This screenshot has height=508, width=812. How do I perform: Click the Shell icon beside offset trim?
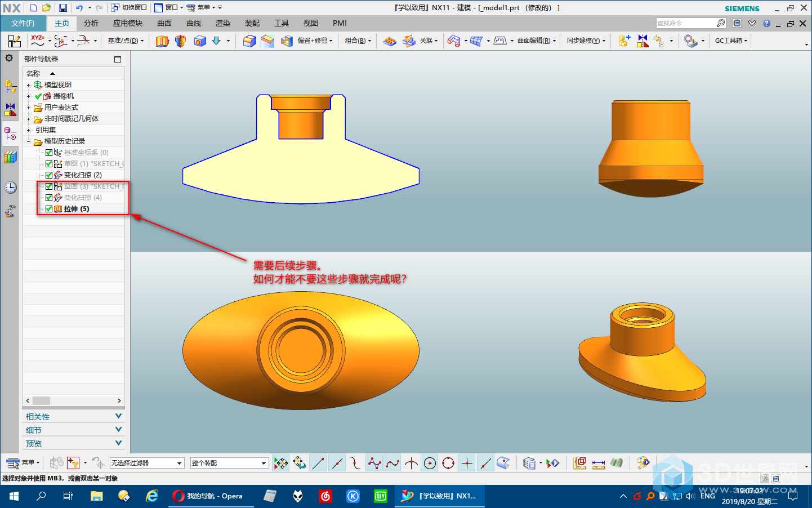click(287, 41)
